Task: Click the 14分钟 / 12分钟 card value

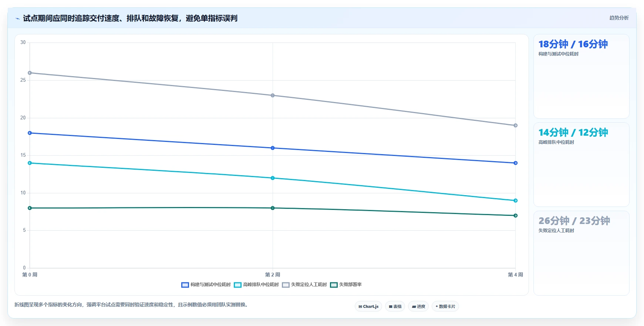Action: click(573, 133)
